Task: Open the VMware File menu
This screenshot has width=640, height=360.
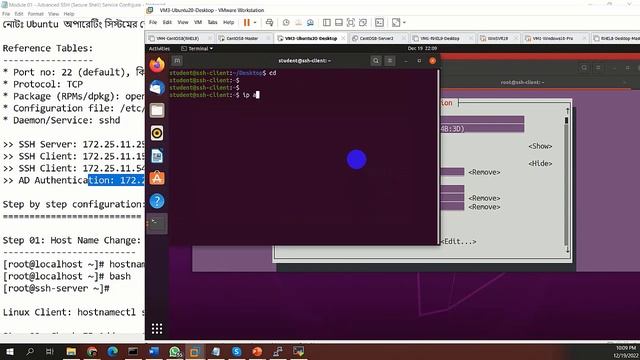Action: coord(153,22)
